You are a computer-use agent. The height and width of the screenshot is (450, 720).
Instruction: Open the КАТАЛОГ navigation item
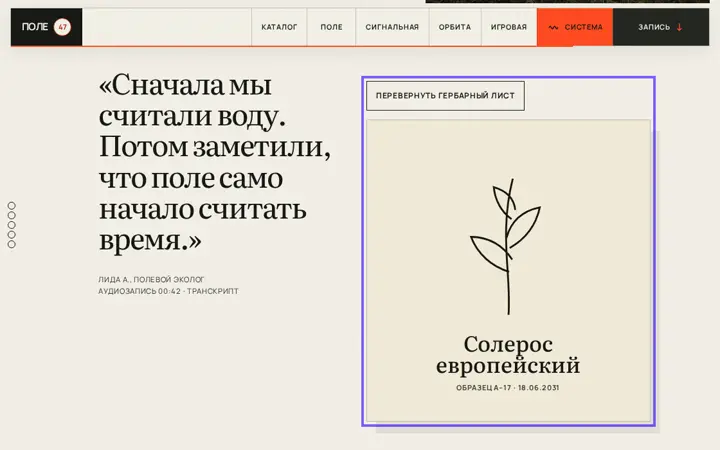279,27
